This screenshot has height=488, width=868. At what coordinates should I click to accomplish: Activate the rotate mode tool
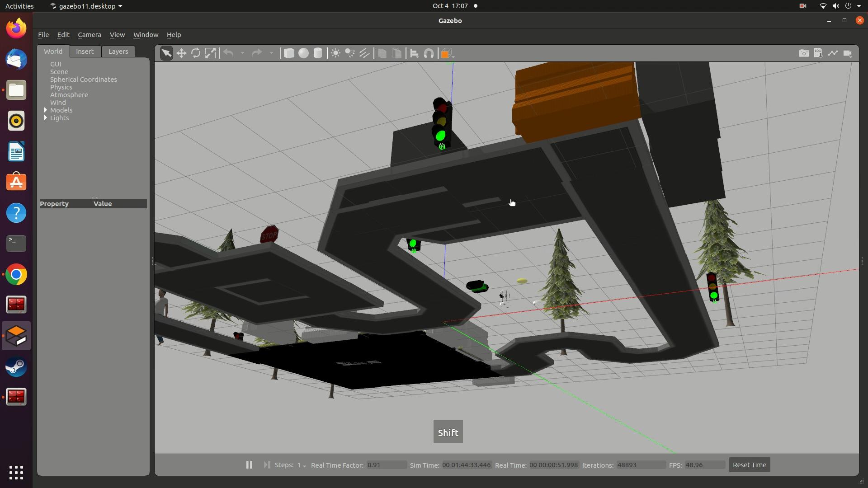click(196, 53)
